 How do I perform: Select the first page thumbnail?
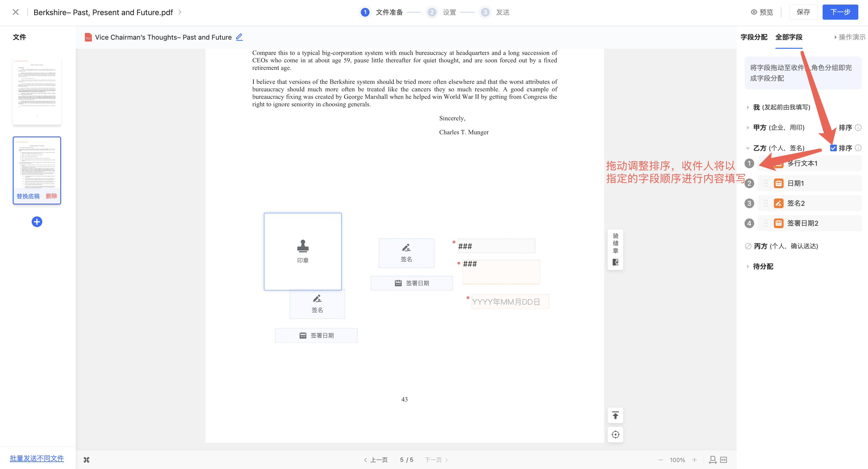tap(37, 90)
